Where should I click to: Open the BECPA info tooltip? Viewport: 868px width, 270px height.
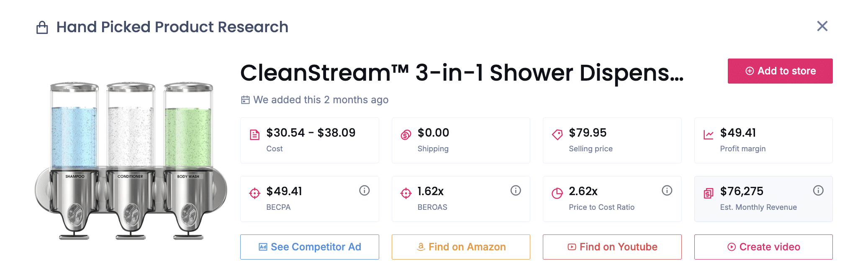[x=364, y=190]
